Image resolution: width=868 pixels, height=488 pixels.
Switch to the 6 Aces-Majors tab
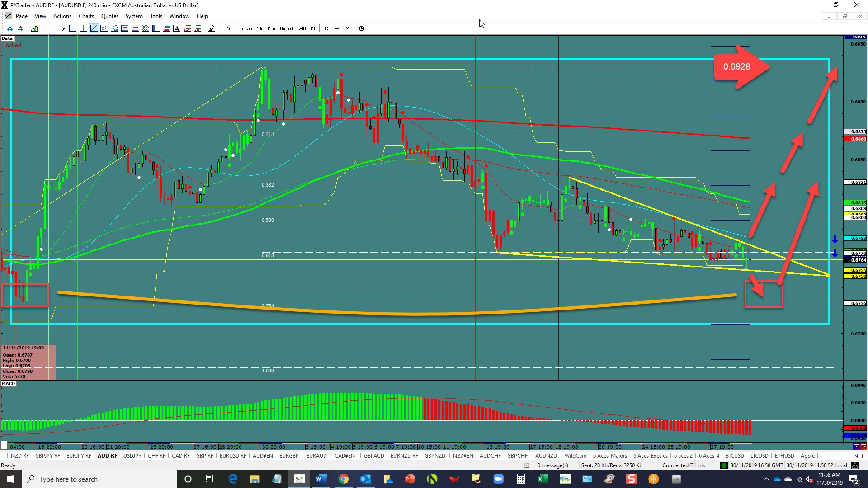click(x=610, y=456)
